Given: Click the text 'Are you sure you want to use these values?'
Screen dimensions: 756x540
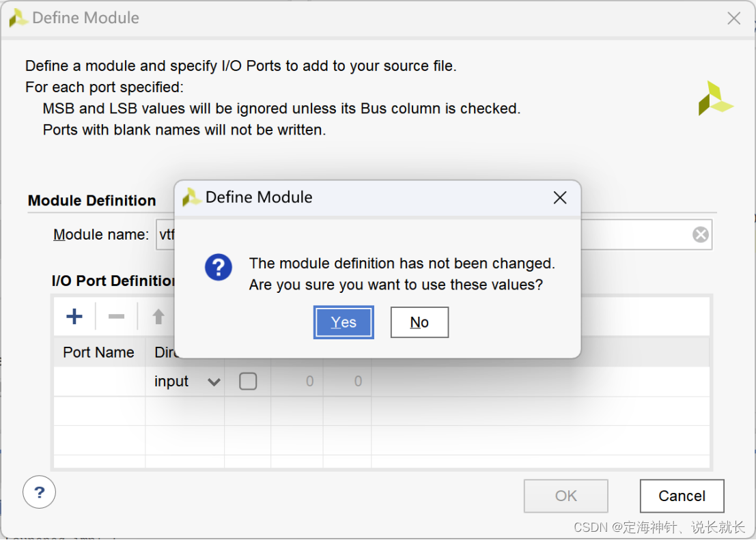Looking at the screenshot, I should pos(396,285).
